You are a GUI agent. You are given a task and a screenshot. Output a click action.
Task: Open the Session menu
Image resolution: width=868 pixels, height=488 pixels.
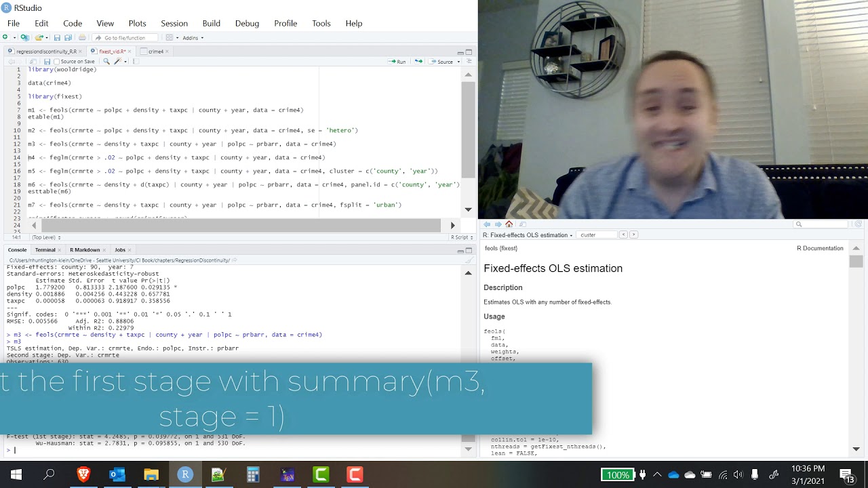point(174,23)
